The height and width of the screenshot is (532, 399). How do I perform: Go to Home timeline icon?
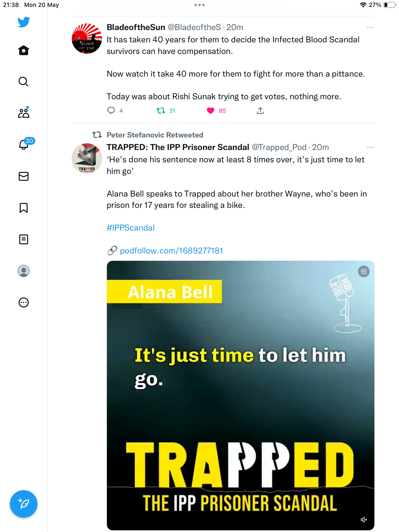(x=24, y=50)
